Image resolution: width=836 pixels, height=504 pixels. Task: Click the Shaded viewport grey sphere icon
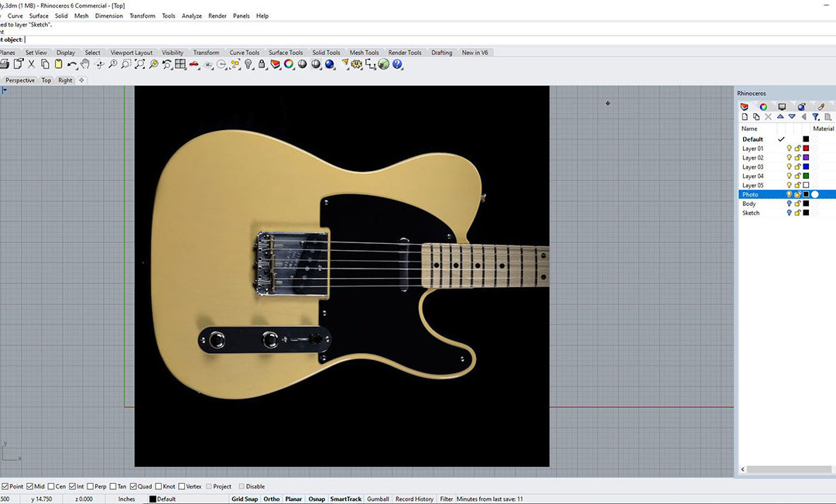point(303,64)
